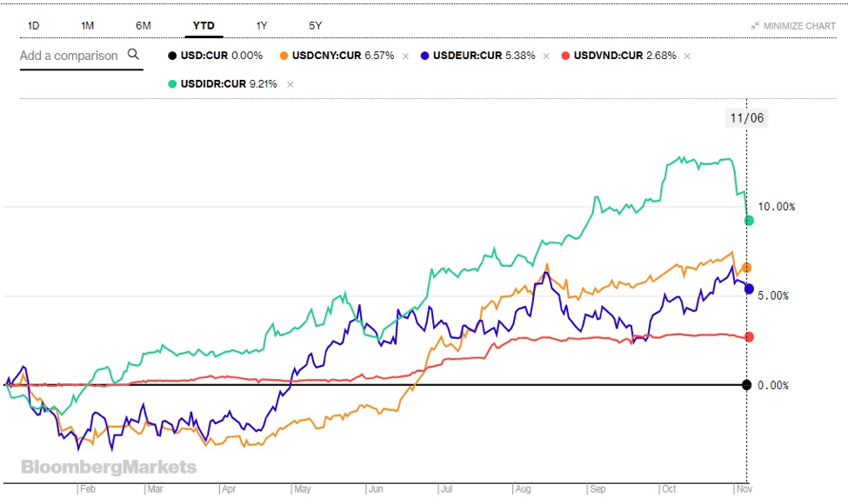Select the 1D time range tab

(33, 25)
